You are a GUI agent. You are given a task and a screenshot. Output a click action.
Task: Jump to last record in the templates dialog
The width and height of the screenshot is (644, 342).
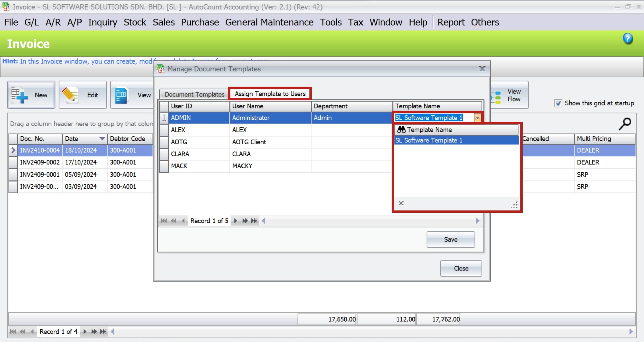[254, 221]
